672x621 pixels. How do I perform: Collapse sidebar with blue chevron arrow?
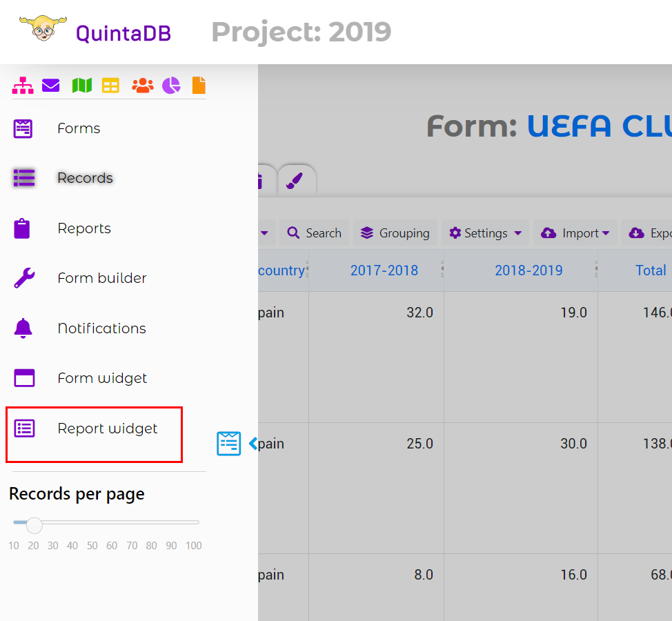[253, 444]
